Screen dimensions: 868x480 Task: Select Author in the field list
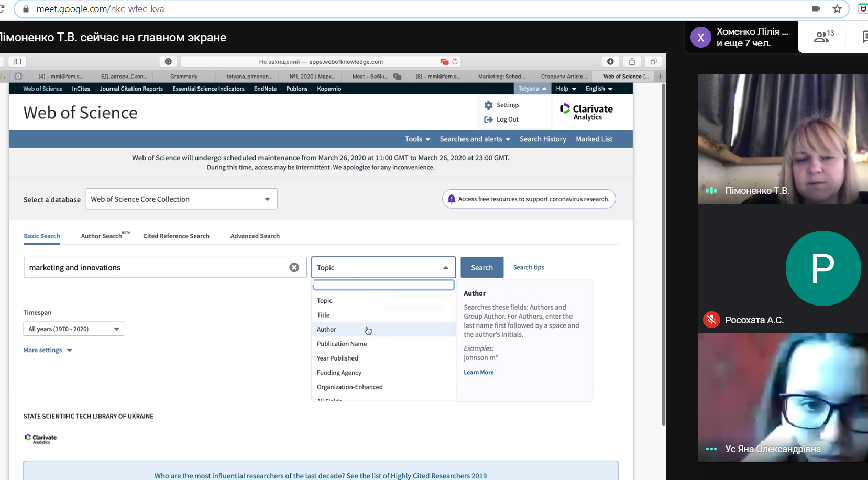click(x=383, y=329)
